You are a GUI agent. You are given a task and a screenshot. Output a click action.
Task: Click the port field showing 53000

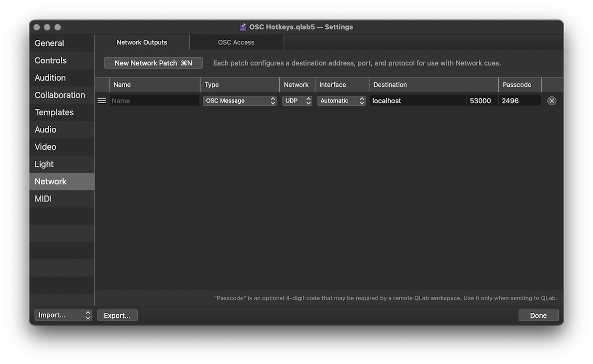[481, 101]
